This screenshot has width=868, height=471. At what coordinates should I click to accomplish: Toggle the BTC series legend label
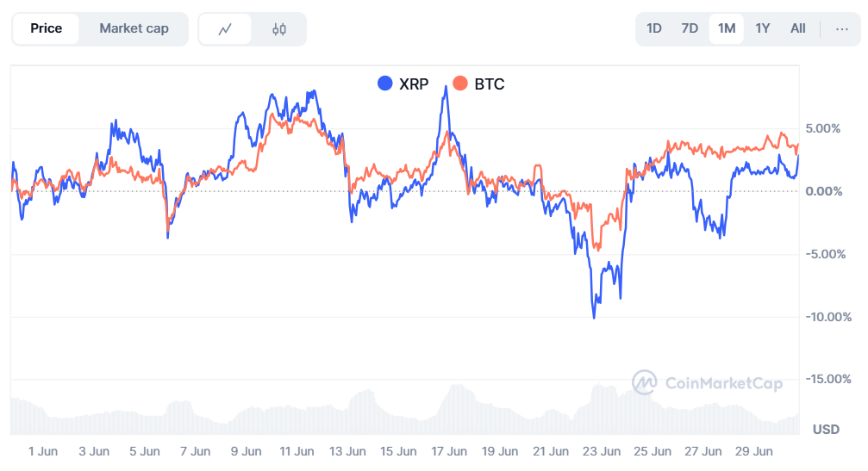489,84
